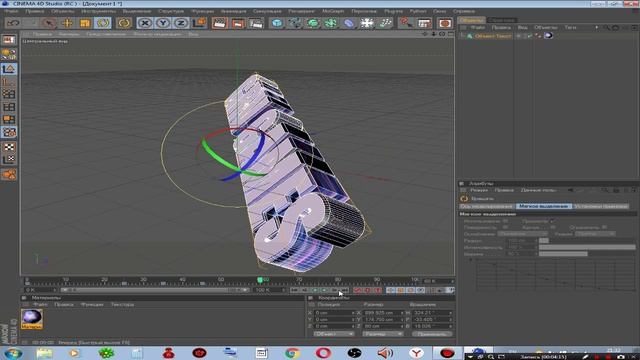Open the Файл main menu
This screenshot has width=640, height=360.
(x=12, y=11)
